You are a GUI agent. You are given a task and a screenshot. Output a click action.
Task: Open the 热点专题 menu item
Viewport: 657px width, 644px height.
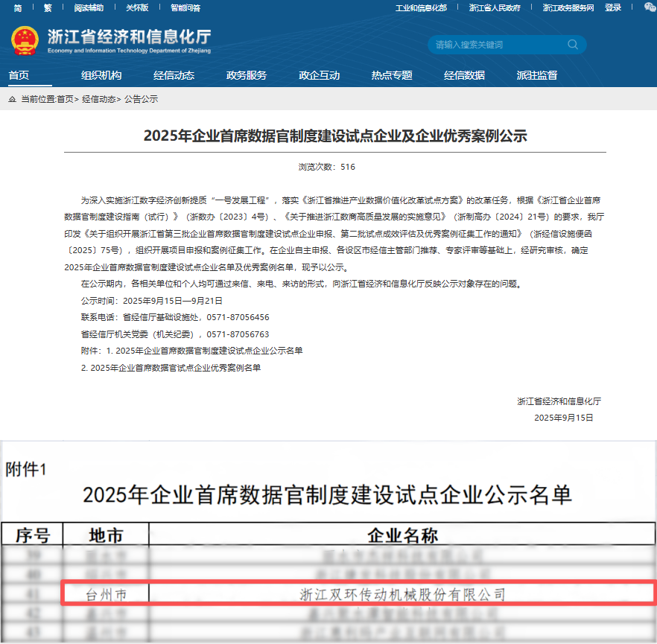point(390,75)
